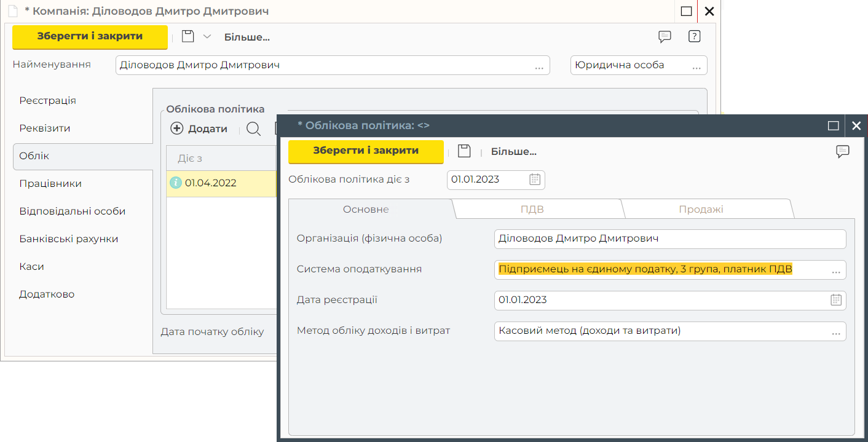
Task: Switch to the ПДВ tab
Action: (532, 209)
